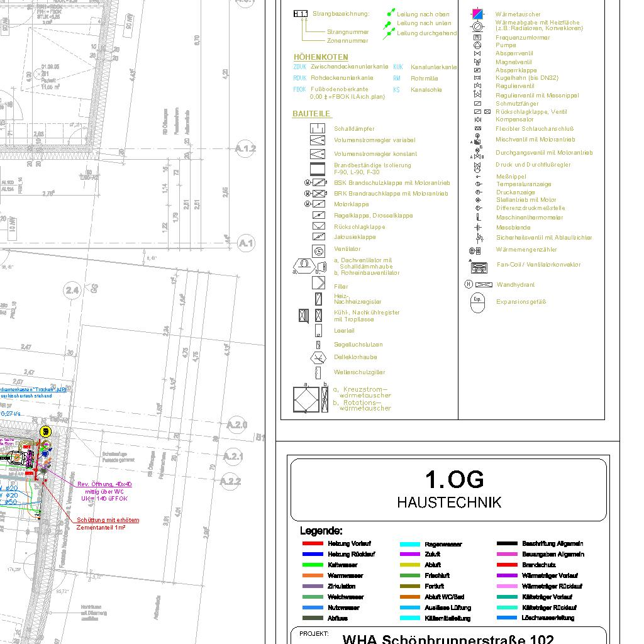Click the 'Schüttung mit erhöhtem' red annotation
The image size is (644, 644).
108,520
